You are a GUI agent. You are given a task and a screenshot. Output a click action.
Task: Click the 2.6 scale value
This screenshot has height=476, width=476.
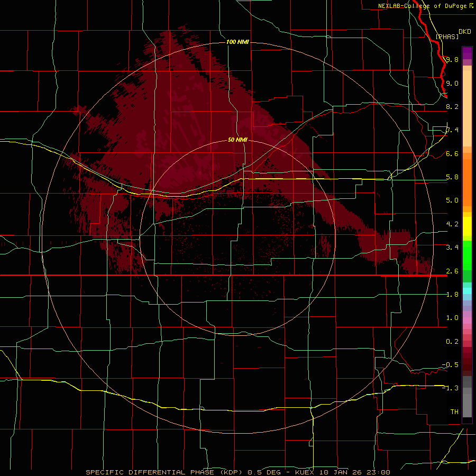[x=452, y=271]
